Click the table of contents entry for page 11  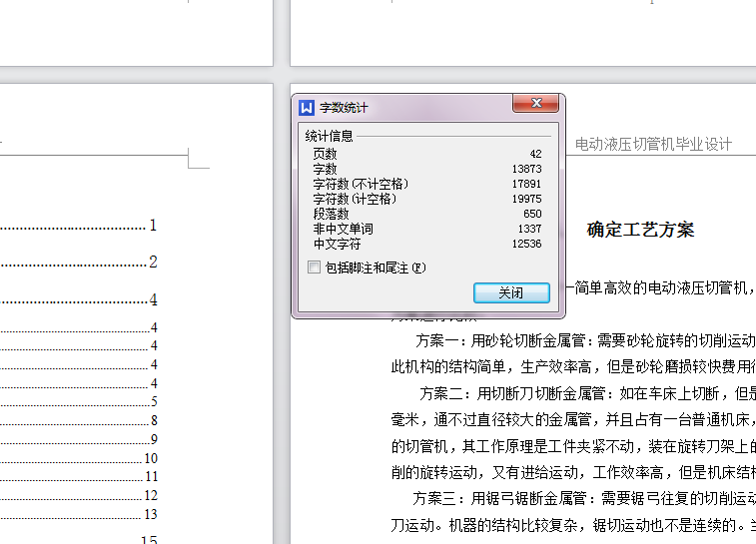click(79, 477)
